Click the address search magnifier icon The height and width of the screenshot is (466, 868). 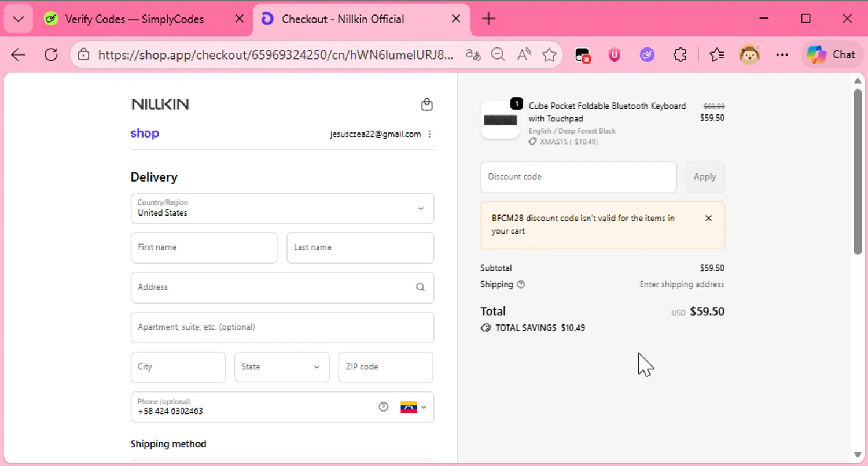[x=420, y=287]
